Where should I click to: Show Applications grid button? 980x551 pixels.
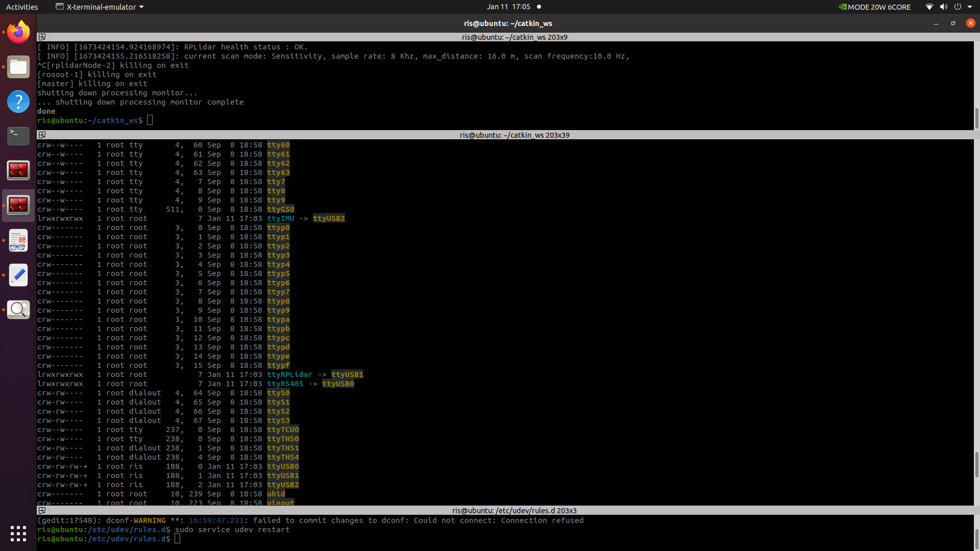[18, 534]
